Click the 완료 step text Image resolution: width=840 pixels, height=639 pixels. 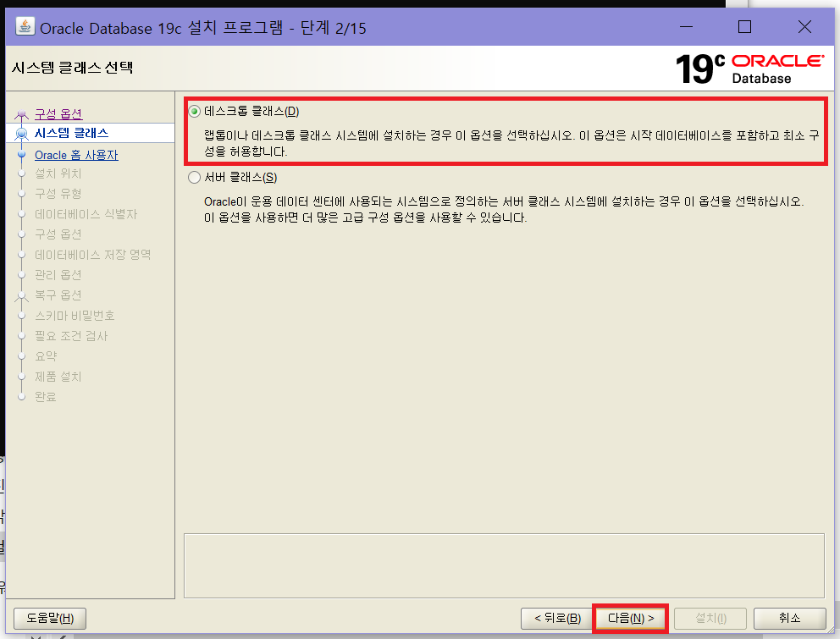pos(46,398)
